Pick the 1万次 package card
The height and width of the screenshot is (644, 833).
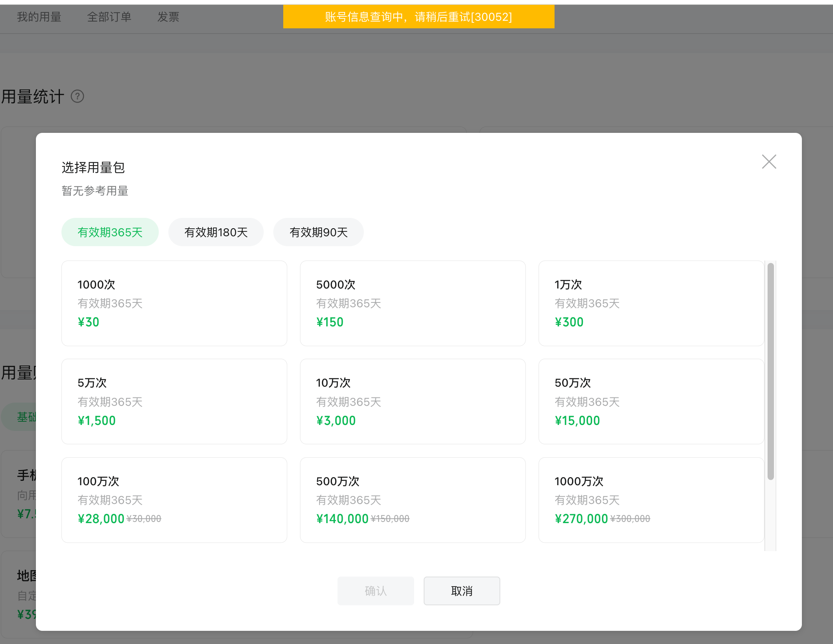(x=651, y=303)
